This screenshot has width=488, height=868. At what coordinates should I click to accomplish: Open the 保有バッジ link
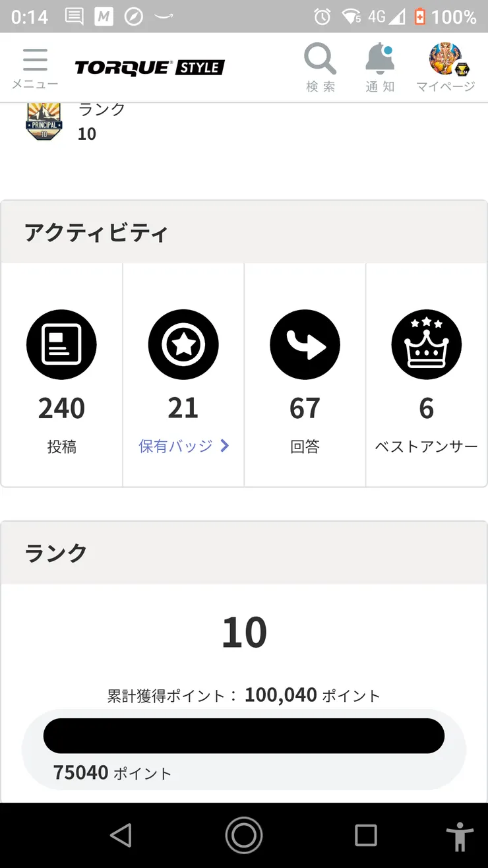tap(175, 447)
